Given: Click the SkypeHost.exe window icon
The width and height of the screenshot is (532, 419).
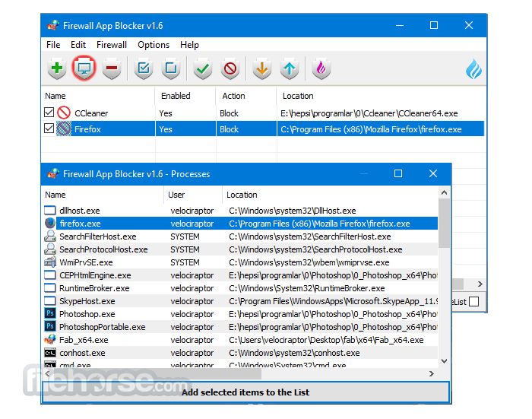Looking at the screenshot, I should pos(50,300).
